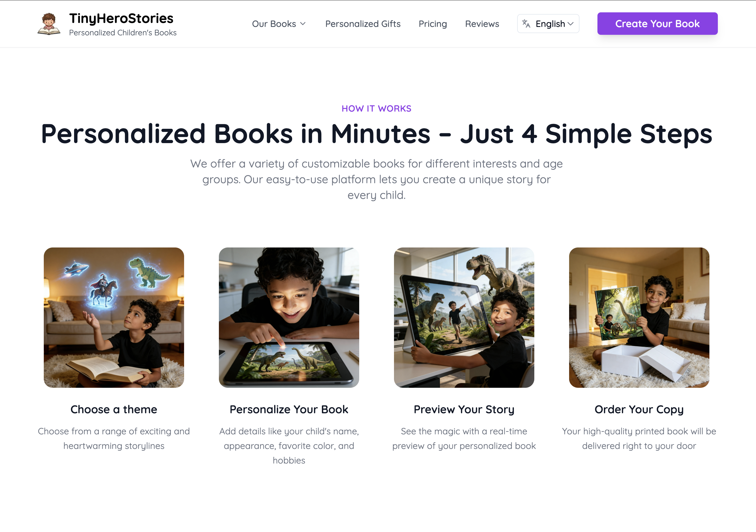Viewport: 756px width, 532px height.
Task: Click the Choose a theme heading
Action: [x=114, y=409]
